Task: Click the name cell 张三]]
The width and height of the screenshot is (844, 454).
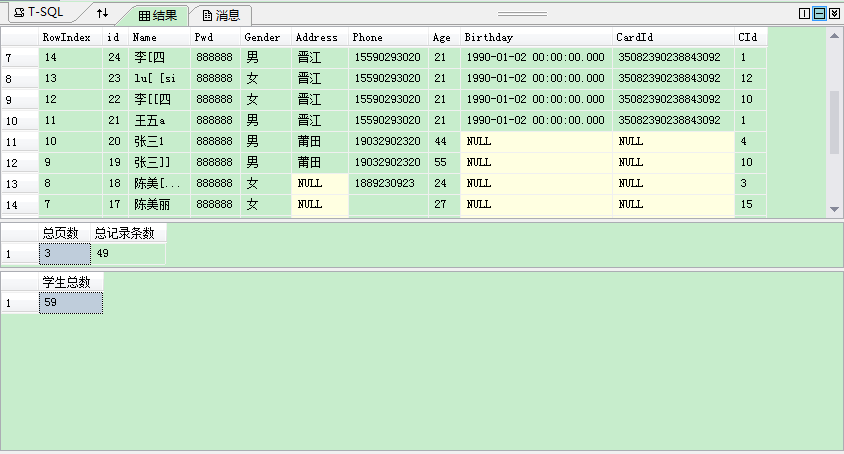Action: click(159, 162)
